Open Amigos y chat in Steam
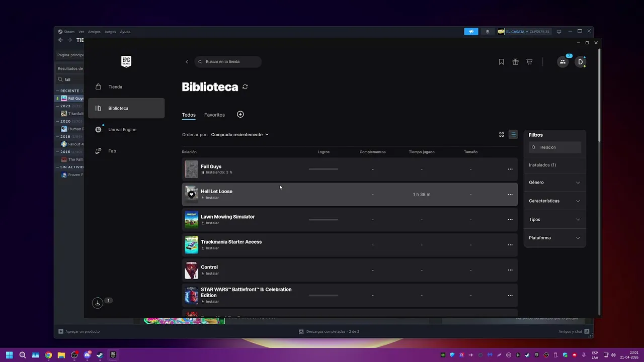This screenshot has width=644, height=362. coord(574,331)
